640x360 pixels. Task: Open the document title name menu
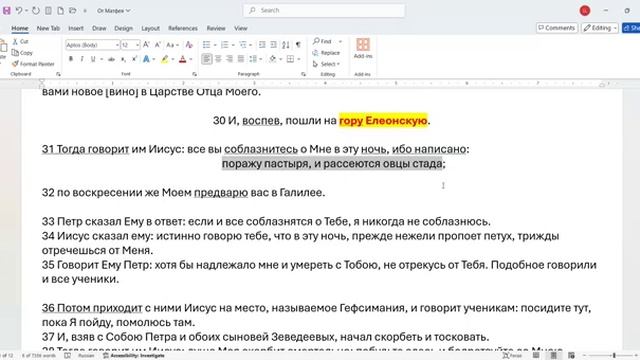[113, 11]
